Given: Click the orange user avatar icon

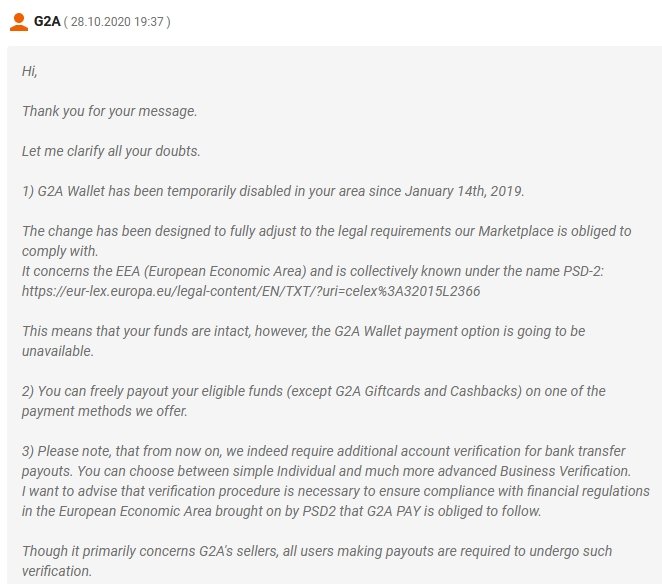Looking at the screenshot, I should pos(18,21).
